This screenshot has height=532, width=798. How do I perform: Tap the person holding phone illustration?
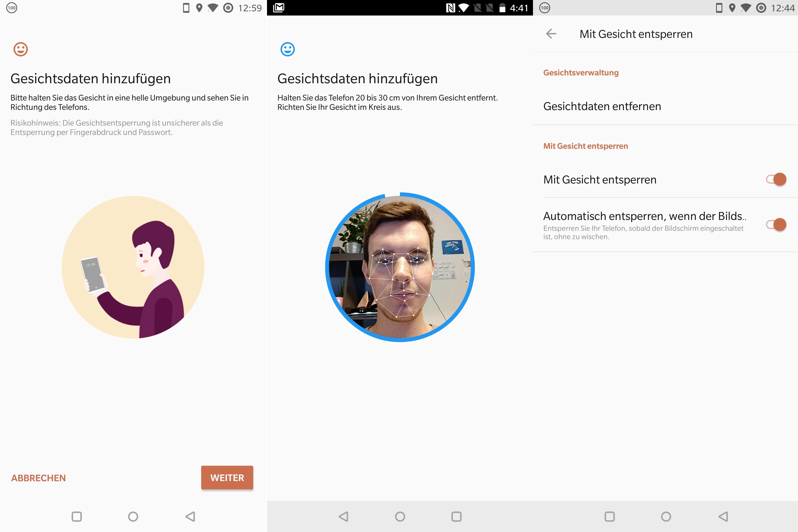coord(133,267)
